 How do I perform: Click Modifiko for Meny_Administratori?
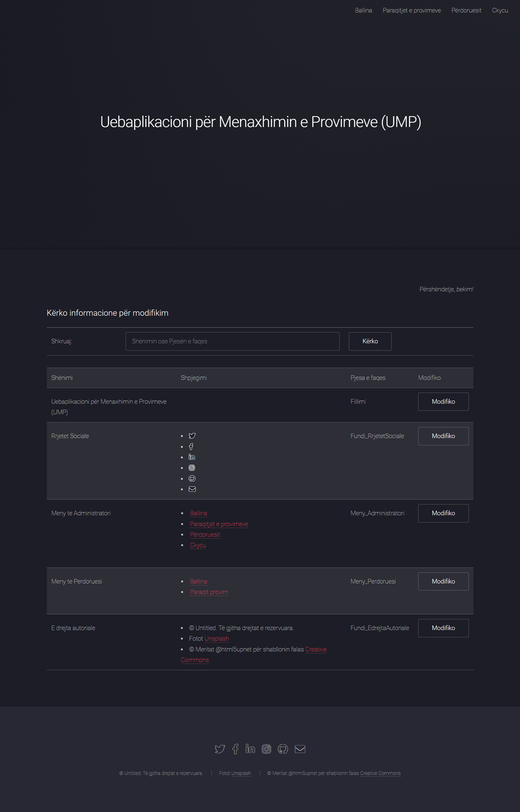coord(443,513)
